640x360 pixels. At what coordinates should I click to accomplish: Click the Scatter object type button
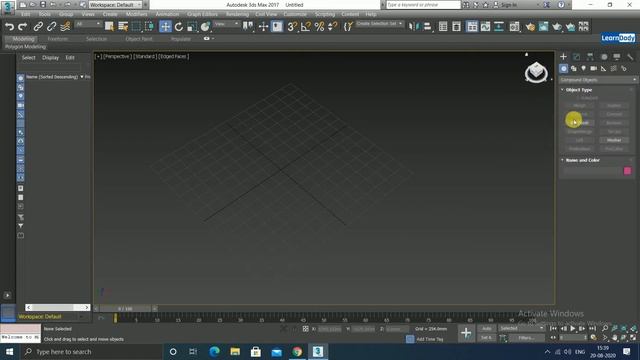point(614,105)
